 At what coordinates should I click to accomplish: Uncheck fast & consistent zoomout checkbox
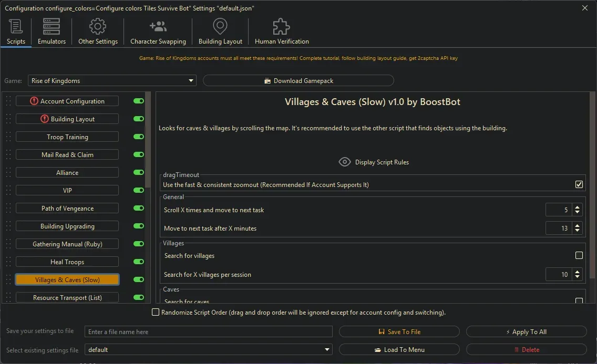(x=579, y=185)
